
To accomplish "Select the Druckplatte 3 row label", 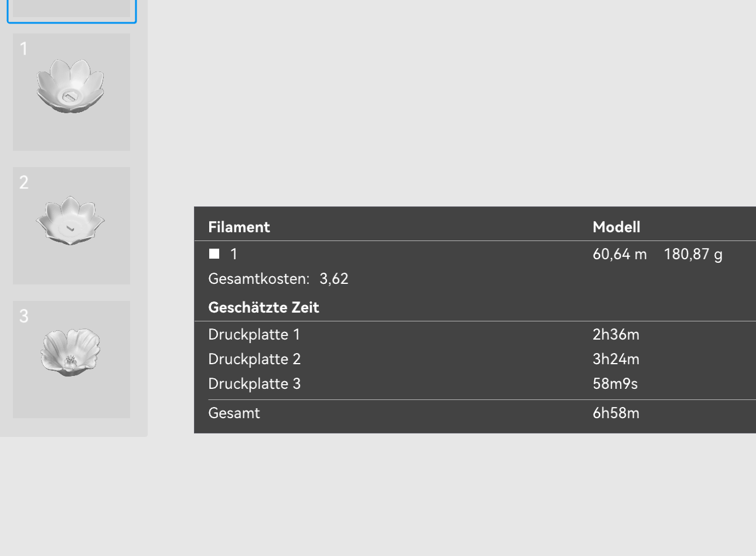I will [x=254, y=384].
